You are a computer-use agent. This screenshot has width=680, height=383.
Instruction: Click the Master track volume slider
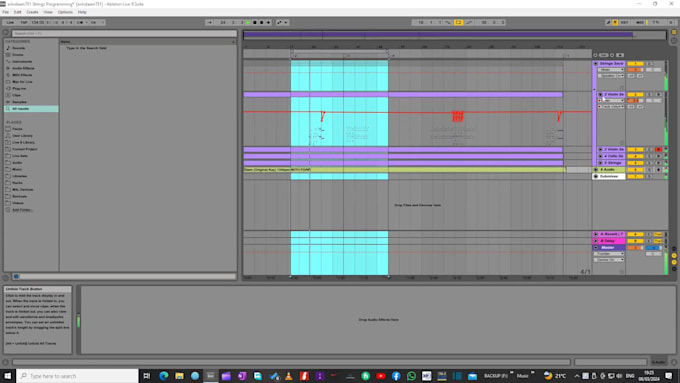pyautogui.click(x=635, y=248)
